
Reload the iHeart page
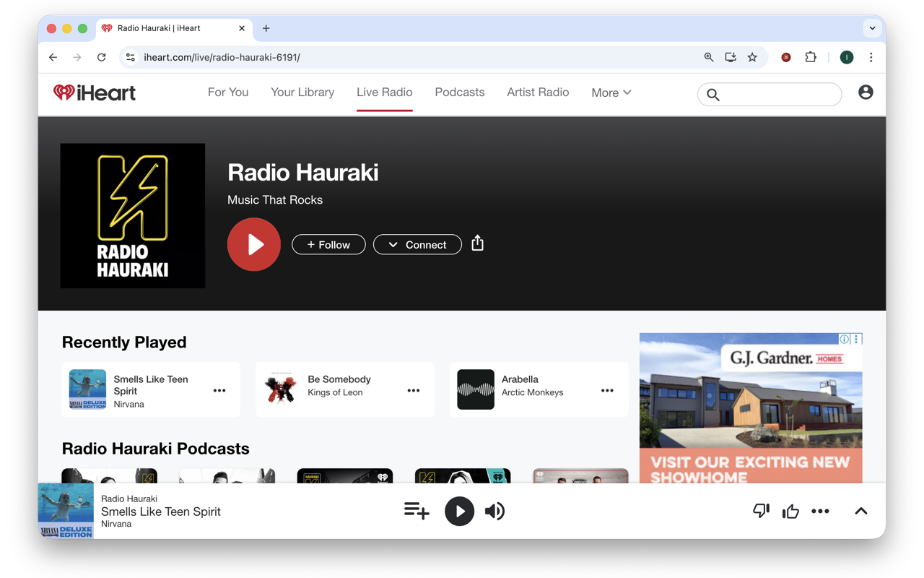point(102,57)
